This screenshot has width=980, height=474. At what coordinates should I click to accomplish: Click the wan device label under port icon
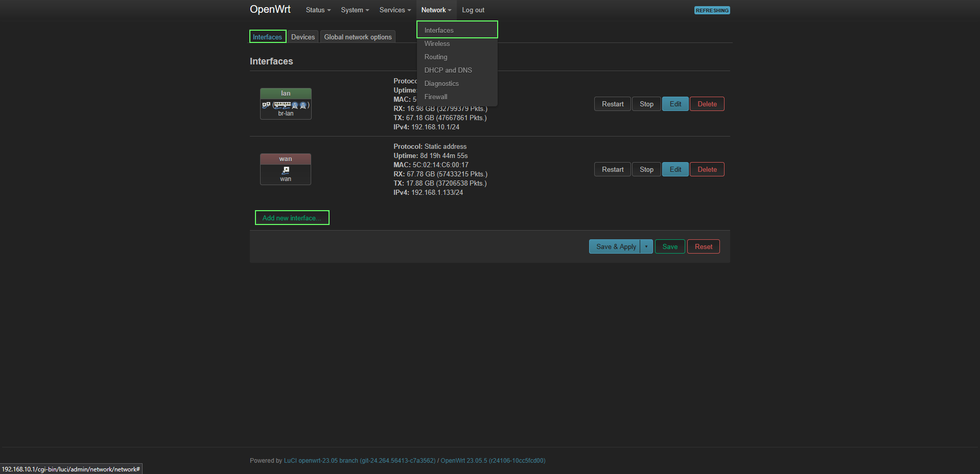(x=286, y=179)
